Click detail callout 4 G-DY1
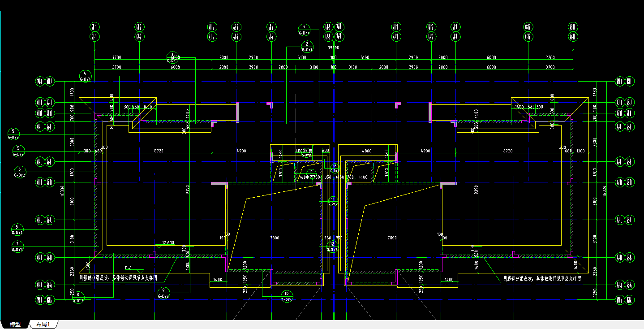 pos(85,76)
